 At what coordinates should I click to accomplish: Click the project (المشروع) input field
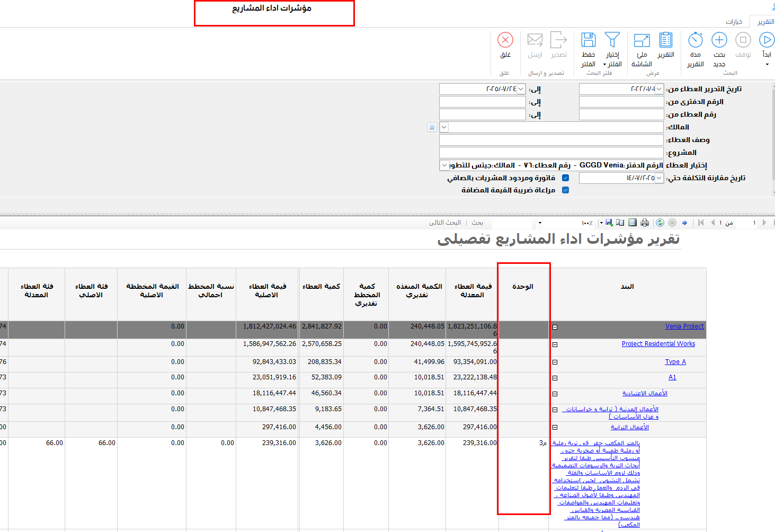tap(551, 153)
